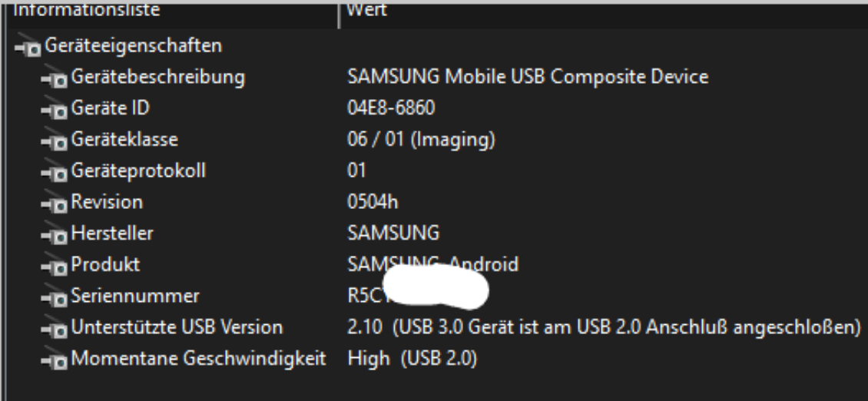
Task: Click the icon next to Geräteprotokoll
Action: coord(58,172)
